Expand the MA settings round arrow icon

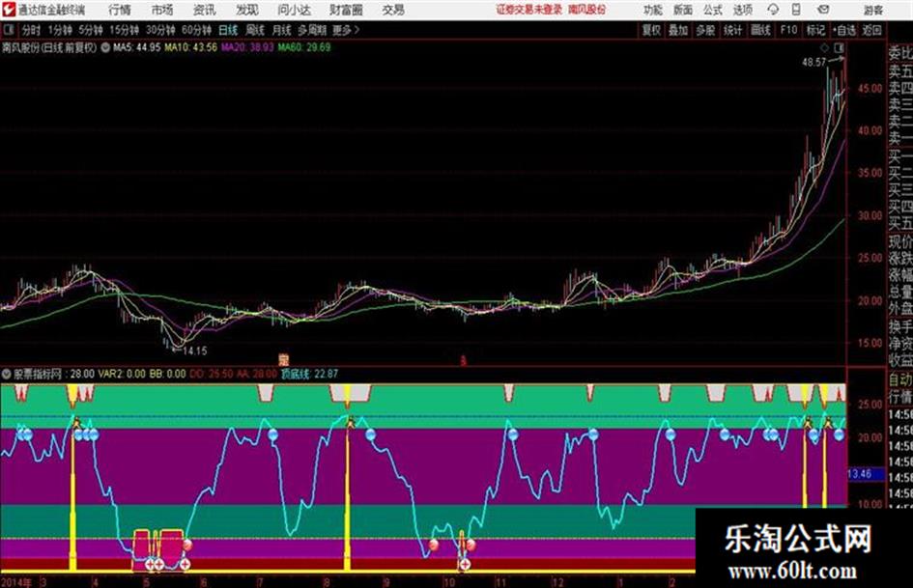(105, 47)
